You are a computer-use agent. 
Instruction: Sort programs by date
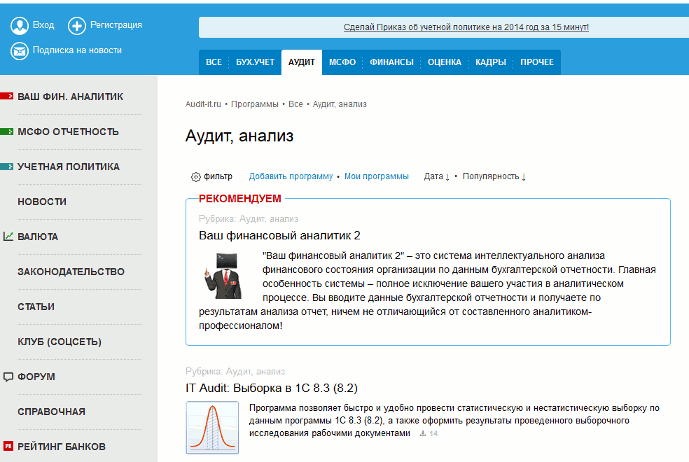coord(436,177)
